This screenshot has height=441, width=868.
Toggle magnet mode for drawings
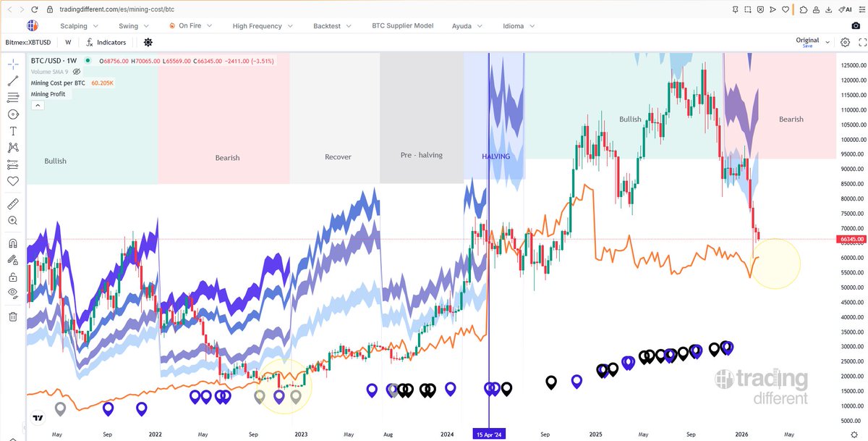pos(13,243)
